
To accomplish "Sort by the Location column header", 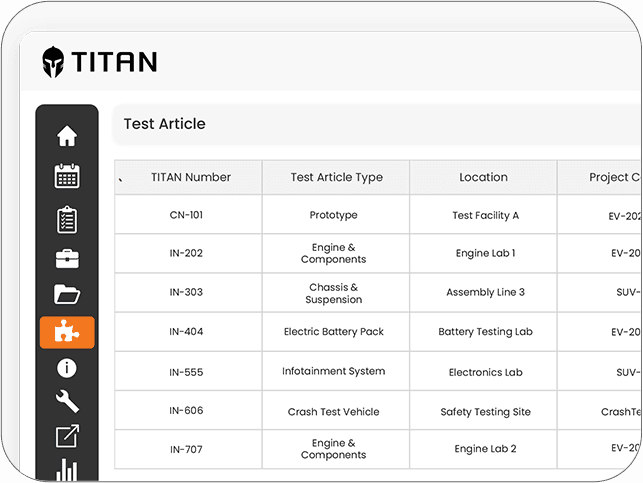I will (x=483, y=177).
